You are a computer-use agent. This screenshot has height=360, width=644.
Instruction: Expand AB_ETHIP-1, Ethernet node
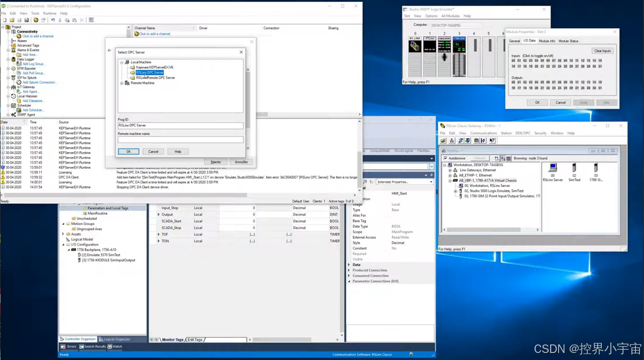[x=450, y=175]
